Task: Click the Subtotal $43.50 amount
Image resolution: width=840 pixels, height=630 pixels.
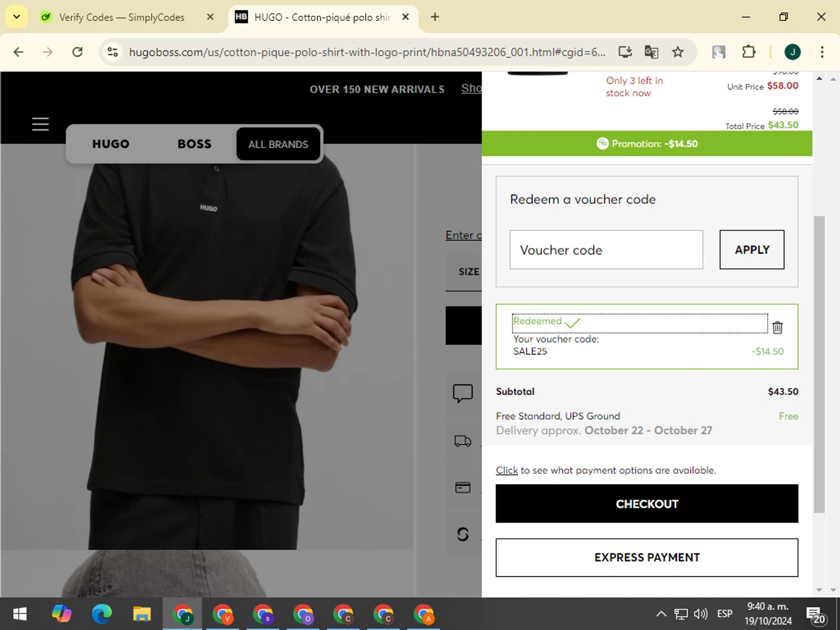Action: click(783, 391)
